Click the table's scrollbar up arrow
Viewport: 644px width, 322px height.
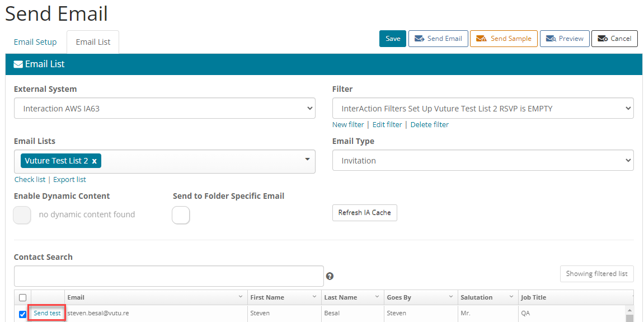pos(628,310)
